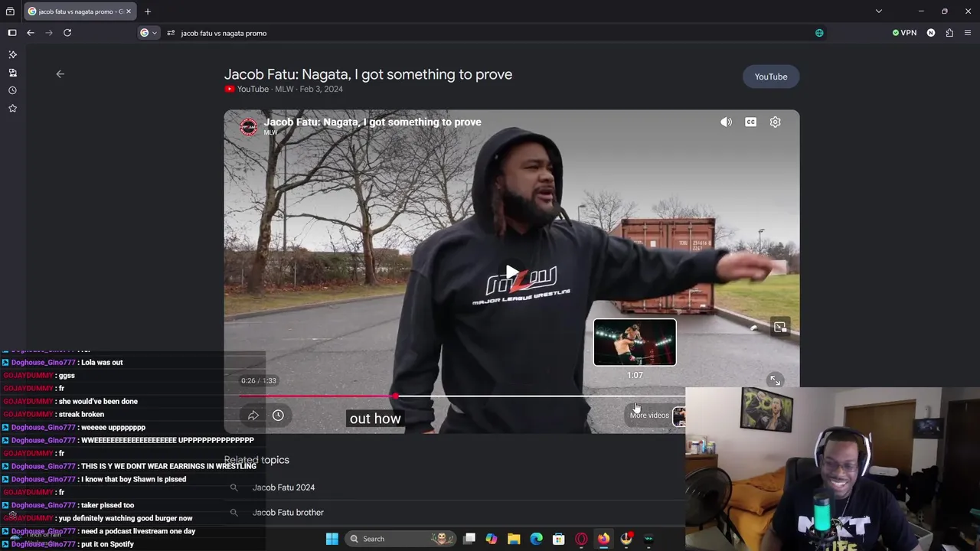Open the browser hamburger menu
Image resolution: width=980 pixels, height=551 pixels.
pyautogui.click(x=968, y=33)
